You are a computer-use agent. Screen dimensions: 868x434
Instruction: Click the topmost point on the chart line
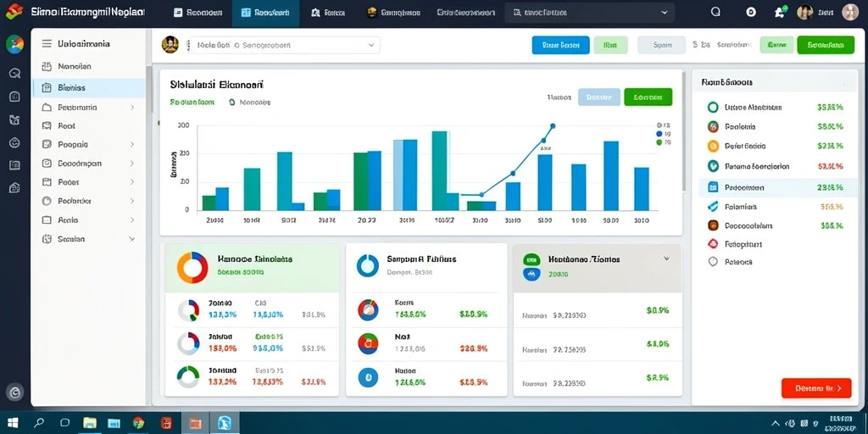pyautogui.click(x=553, y=126)
